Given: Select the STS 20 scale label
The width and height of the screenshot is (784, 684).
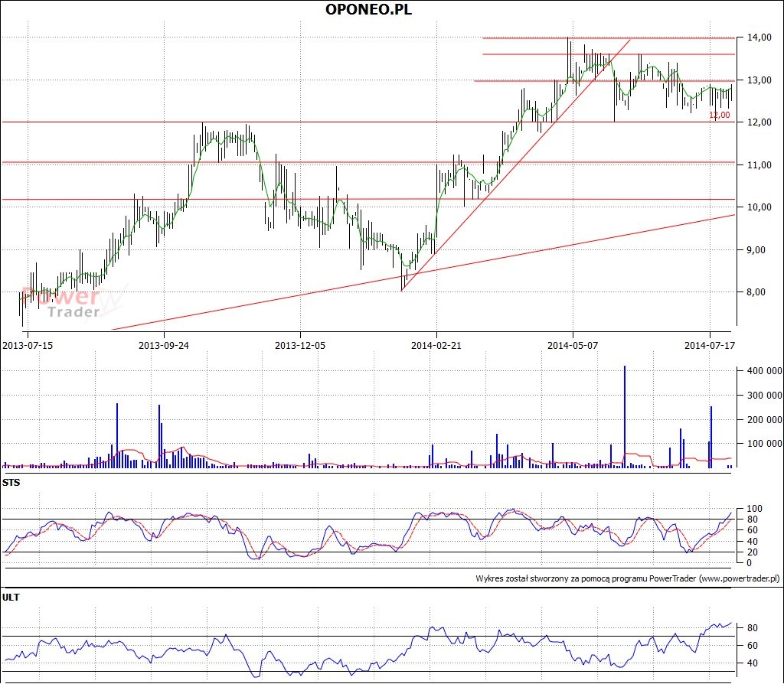Looking at the screenshot, I should pos(752,552).
